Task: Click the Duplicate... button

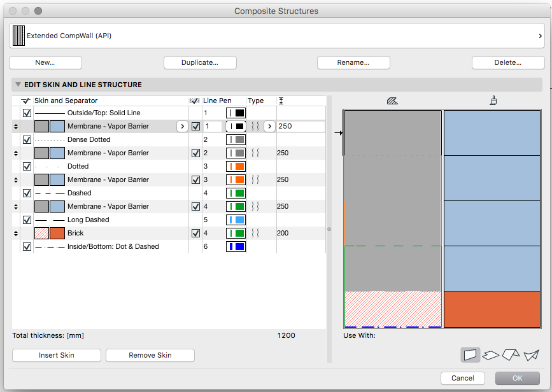Action: 200,63
